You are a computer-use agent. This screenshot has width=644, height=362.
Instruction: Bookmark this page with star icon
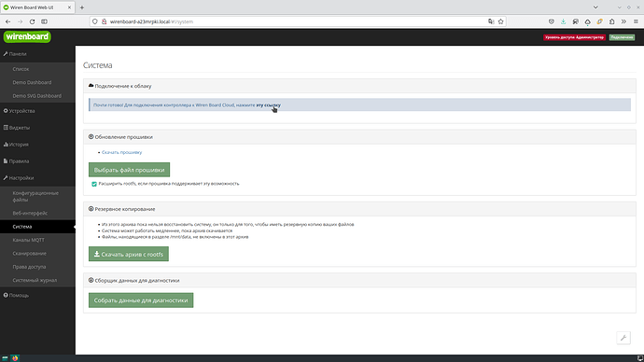pos(500,21)
